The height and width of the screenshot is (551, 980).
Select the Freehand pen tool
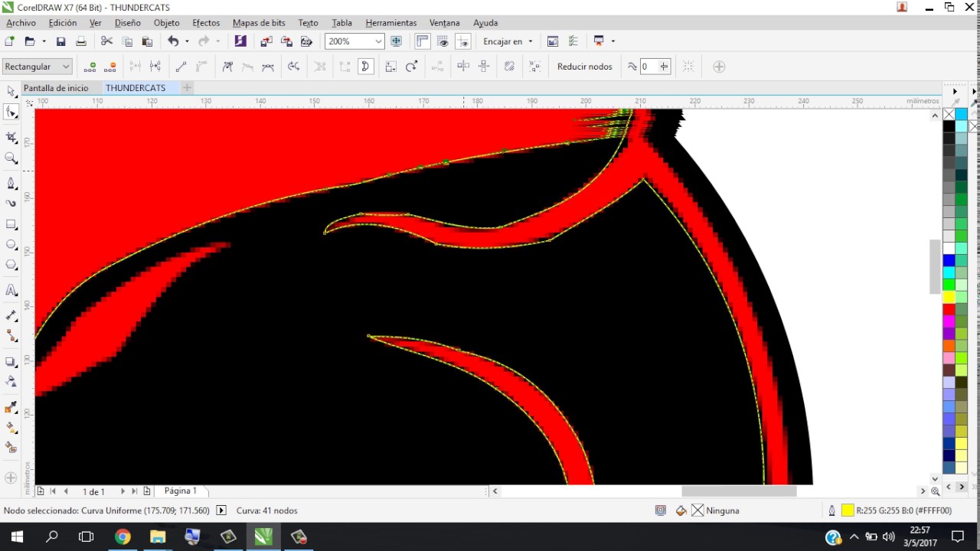point(11,183)
